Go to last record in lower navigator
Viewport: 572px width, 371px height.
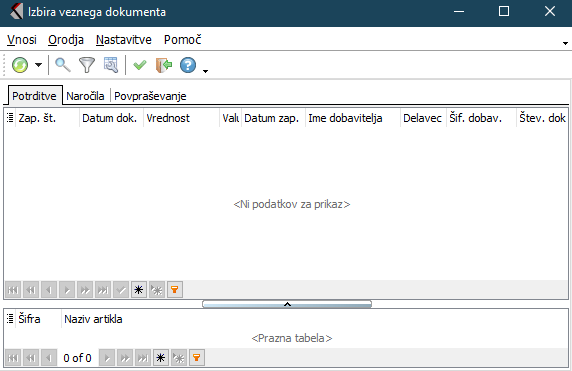(x=143, y=358)
